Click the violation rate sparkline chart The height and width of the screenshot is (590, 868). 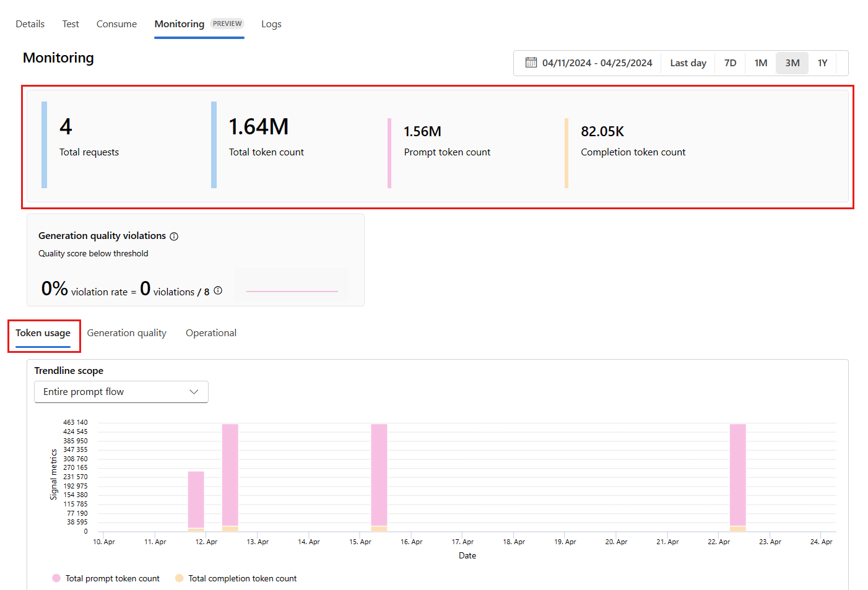[x=292, y=287]
